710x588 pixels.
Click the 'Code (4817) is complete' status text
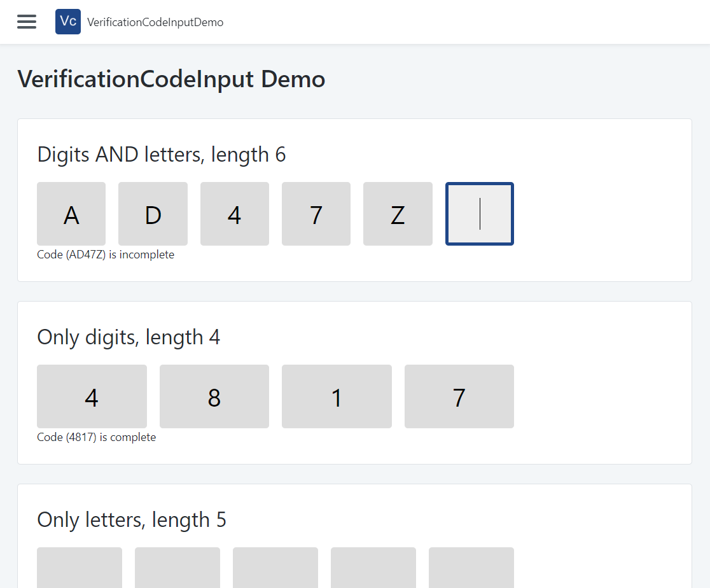(97, 437)
